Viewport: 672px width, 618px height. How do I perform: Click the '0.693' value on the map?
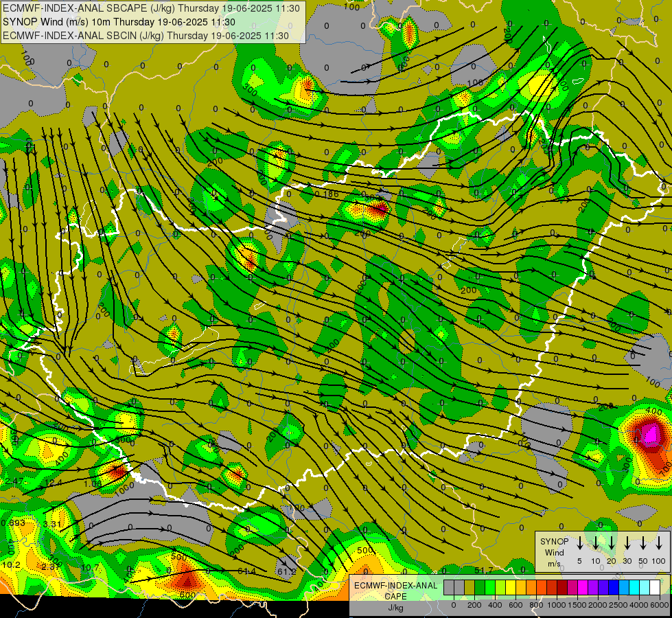click(x=13, y=523)
